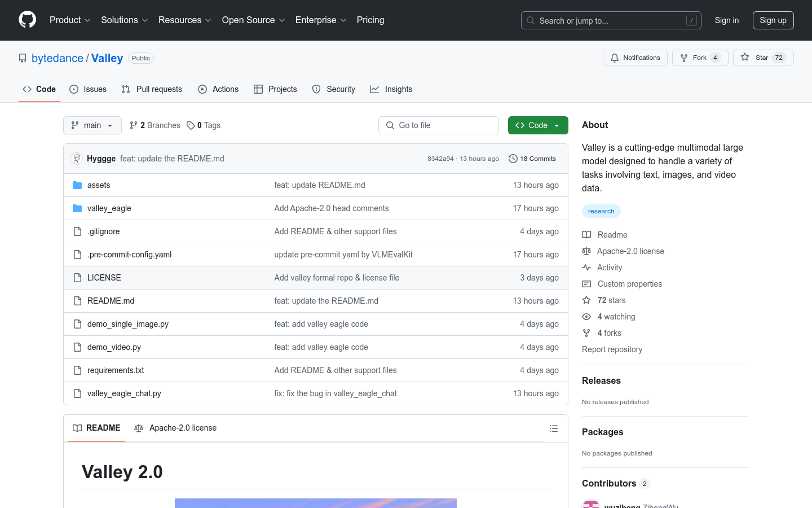The image size is (812, 508).
Task: Click the star icon beside 72 stars
Action: [x=586, y=300]
